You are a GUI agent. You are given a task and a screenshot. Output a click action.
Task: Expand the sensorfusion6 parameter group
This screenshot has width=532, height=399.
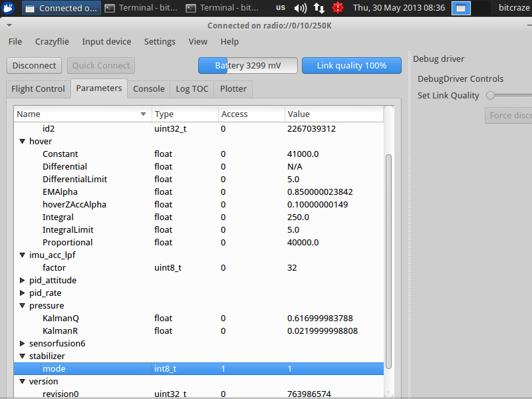tap(23, 344)
